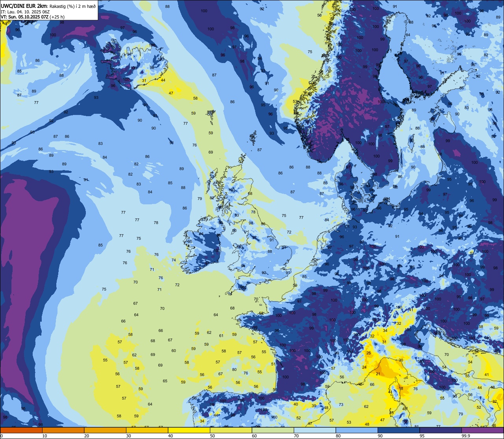
Task: Click the humidity value '18' on the map
Action: click(x=401, y=389)
